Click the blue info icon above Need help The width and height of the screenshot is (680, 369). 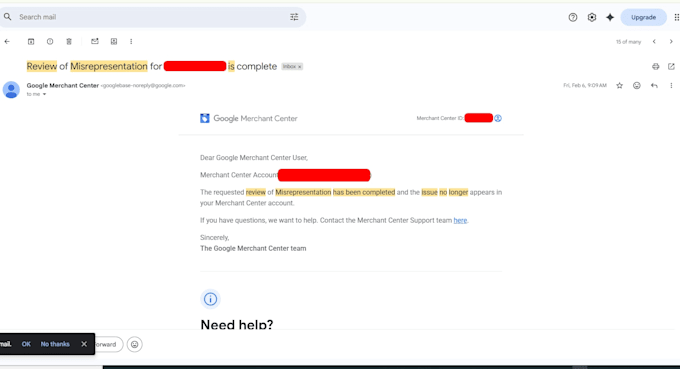click(210, 299)
